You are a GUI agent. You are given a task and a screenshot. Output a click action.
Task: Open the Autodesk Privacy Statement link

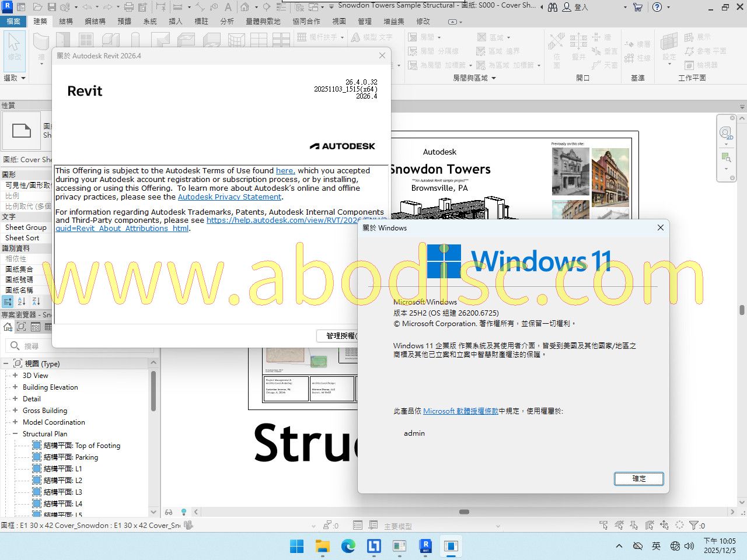229,197
